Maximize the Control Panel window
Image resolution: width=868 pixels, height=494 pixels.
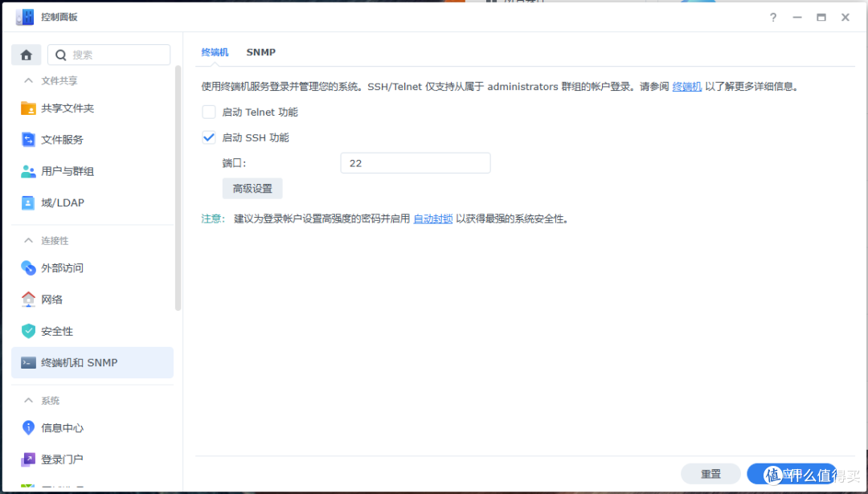click(x=821, y=18)
